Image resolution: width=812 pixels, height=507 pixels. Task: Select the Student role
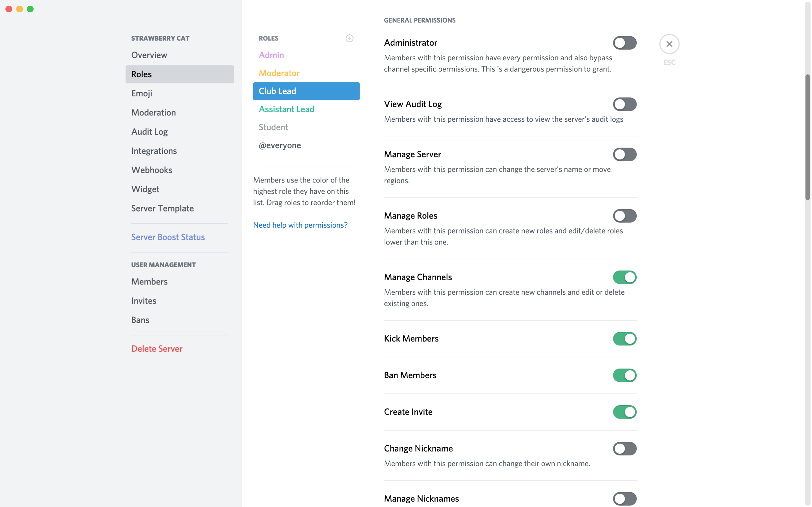pyautogui.click(x=273, y=127)
